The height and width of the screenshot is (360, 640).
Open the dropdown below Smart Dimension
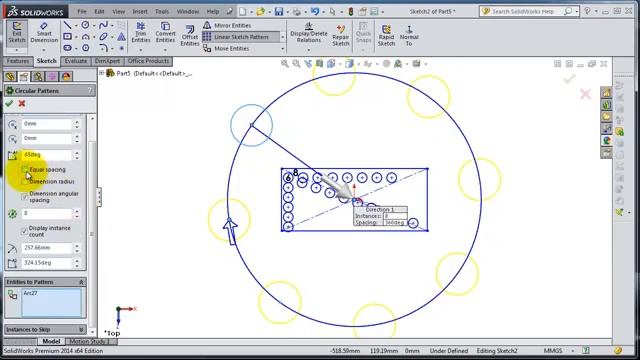[x=44, y=50]
